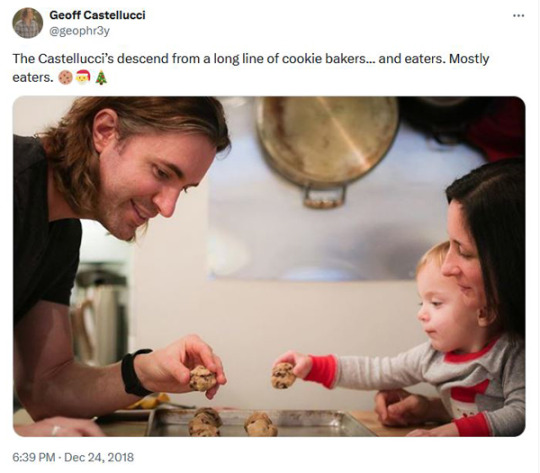Click the toddler's red sleeve cuff
540x473 pixels.
[x=321, y=371]
